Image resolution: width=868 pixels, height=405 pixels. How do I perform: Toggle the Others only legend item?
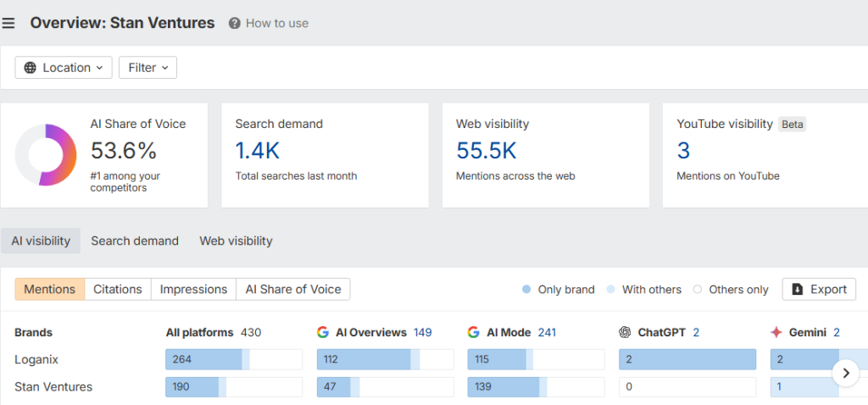(x=731, y=290)
